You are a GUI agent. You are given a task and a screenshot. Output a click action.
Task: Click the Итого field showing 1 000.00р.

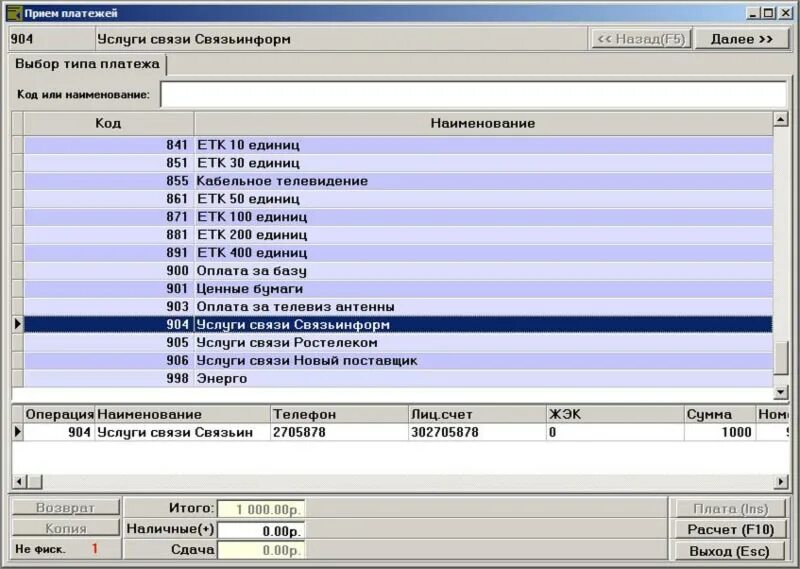pos(261,509)
